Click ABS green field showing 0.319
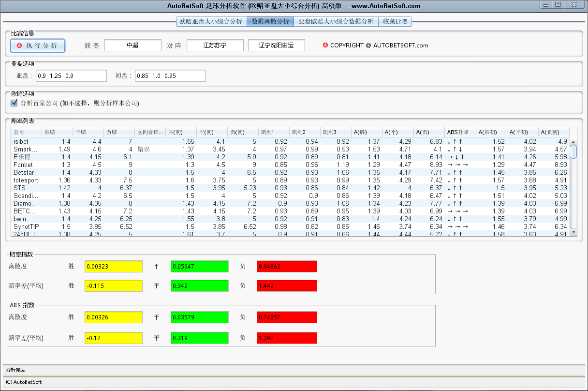This screenshot has height=391, width=588. (x=200, y=338)
